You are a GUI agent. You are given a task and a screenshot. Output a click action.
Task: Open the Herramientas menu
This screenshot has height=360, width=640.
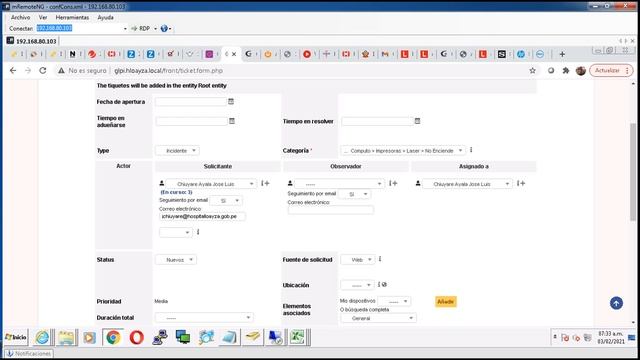click(72, 18)
